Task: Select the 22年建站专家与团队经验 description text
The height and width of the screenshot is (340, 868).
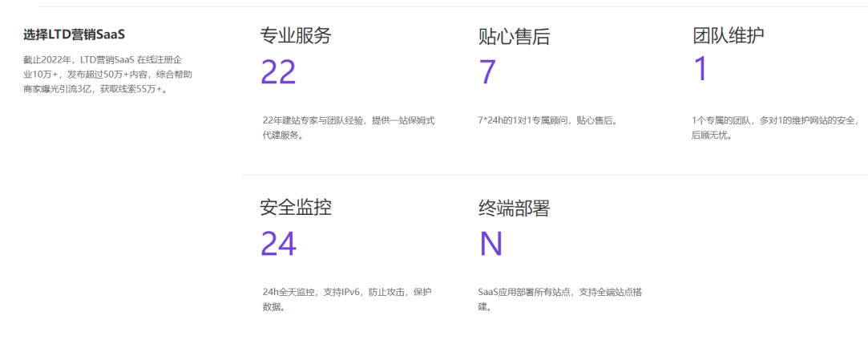Action: 348,127
